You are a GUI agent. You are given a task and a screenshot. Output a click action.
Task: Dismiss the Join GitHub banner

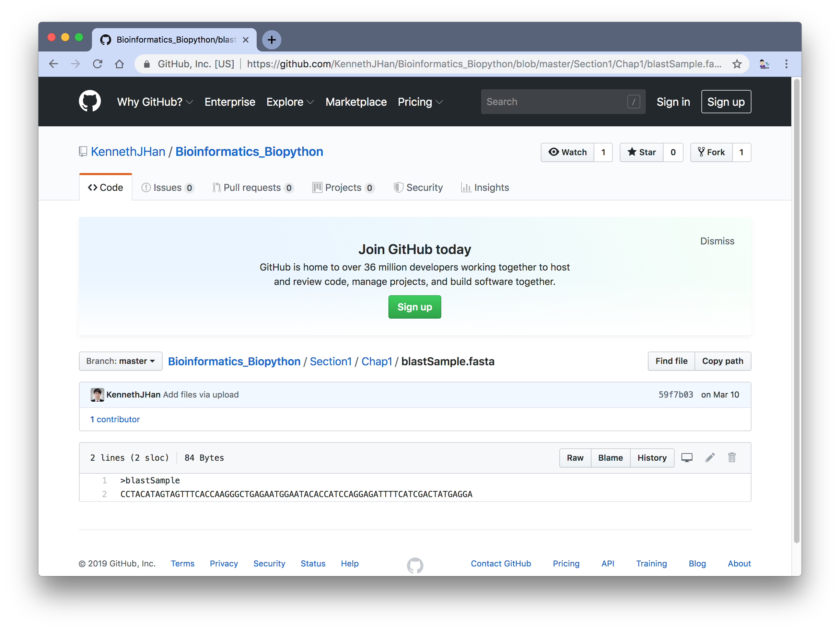click(x=717, y=241)
